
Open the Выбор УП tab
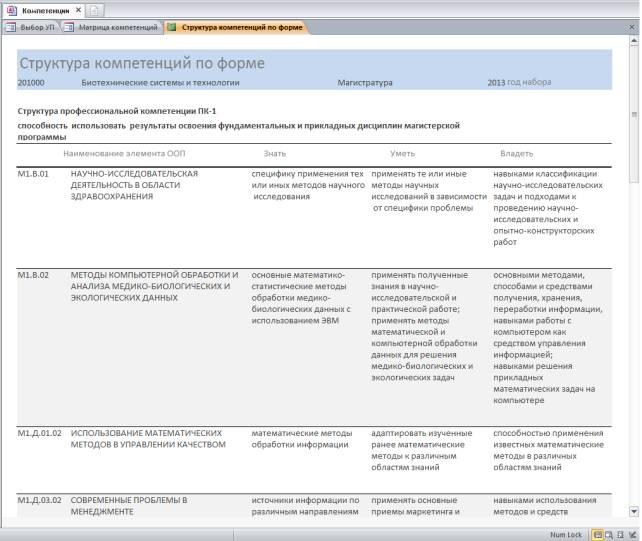(37, 27)
